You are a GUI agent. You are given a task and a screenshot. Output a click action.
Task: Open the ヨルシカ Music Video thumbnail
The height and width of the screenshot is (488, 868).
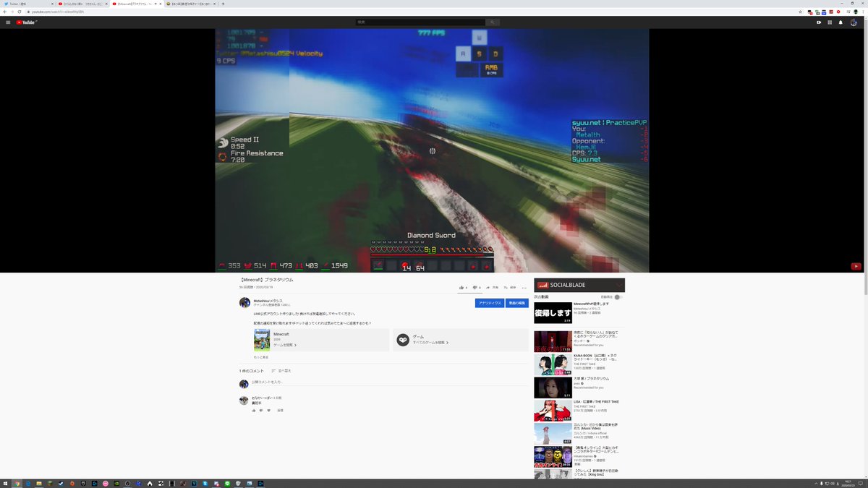(553, 434)
